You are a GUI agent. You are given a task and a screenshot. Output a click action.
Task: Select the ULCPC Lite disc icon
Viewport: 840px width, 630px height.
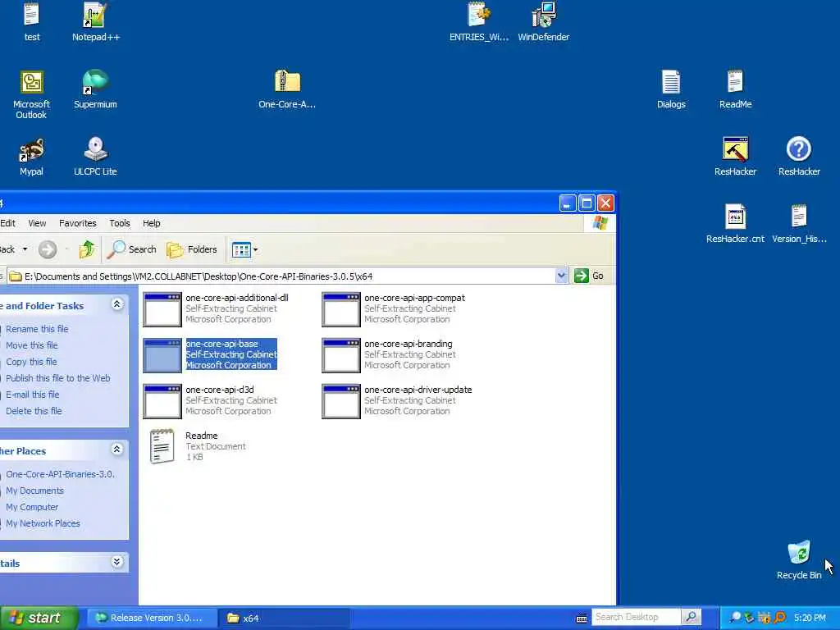(95, 157)
